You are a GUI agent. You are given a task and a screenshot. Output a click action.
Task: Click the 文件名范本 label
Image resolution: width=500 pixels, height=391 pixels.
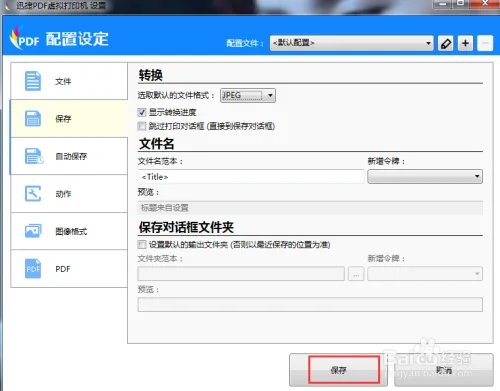[160, 161]
